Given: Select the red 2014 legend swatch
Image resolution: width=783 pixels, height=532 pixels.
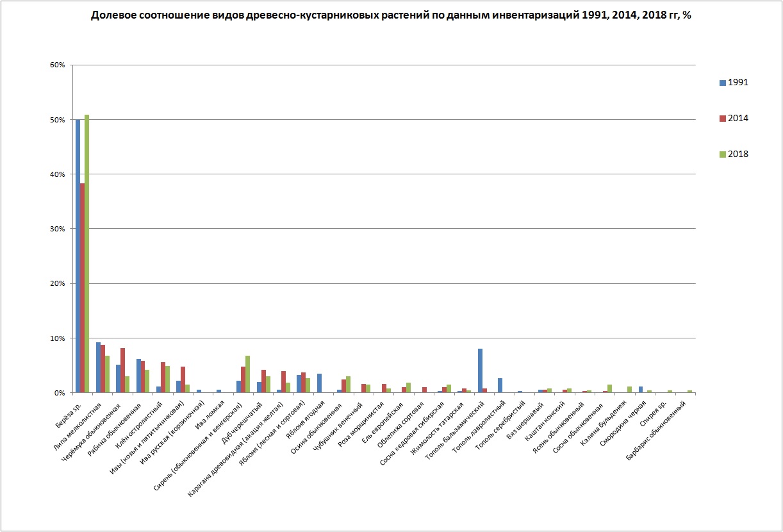Looking at the screenshot, I should pos(722,119).
